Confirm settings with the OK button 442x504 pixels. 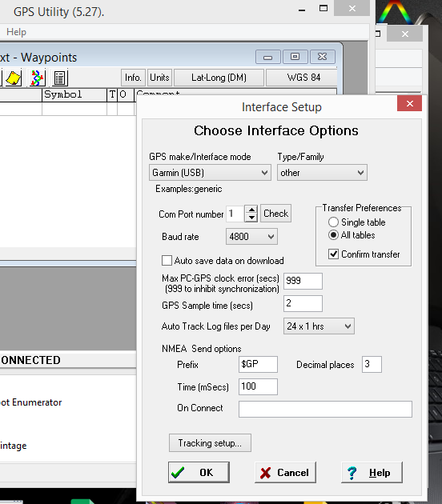199,472
